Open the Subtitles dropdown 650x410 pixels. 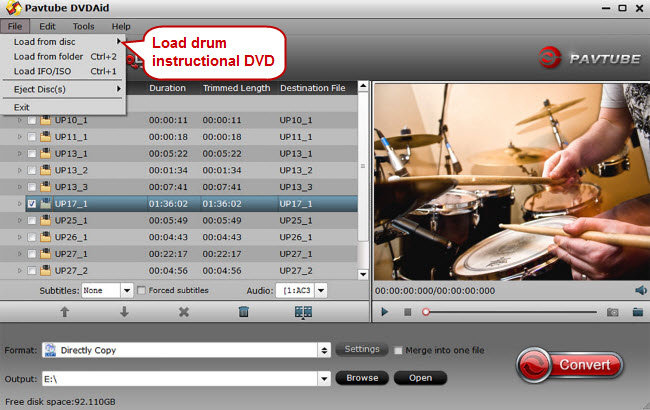127,290
